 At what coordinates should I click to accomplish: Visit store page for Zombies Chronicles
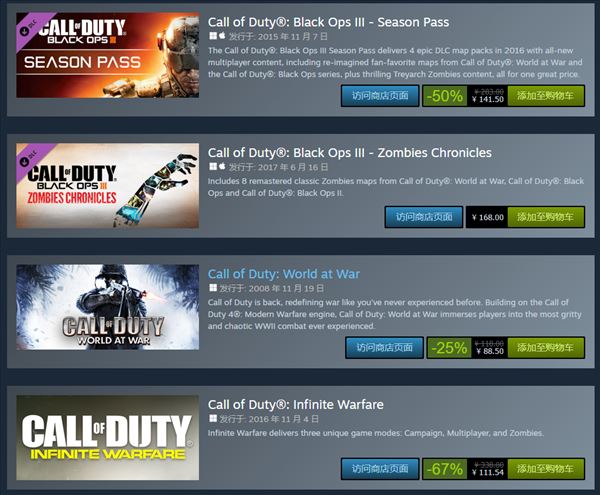pyautogui.click(x=424, y=217)
